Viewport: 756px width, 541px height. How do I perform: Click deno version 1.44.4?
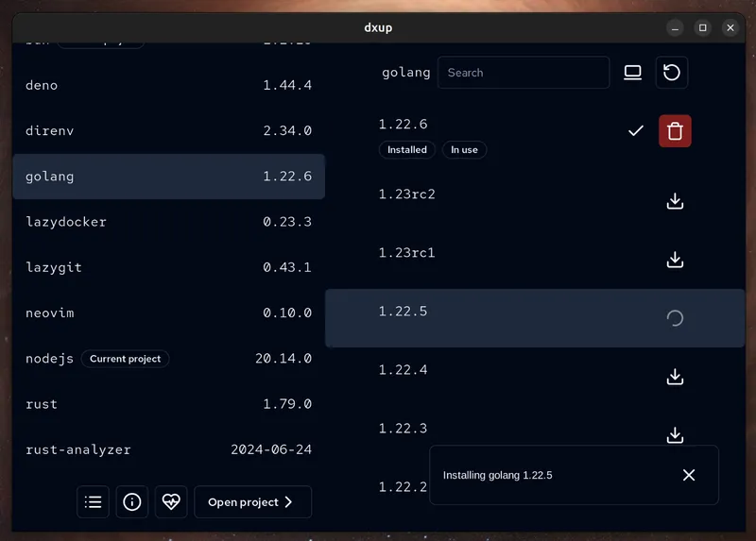click(x=287, y=85)
